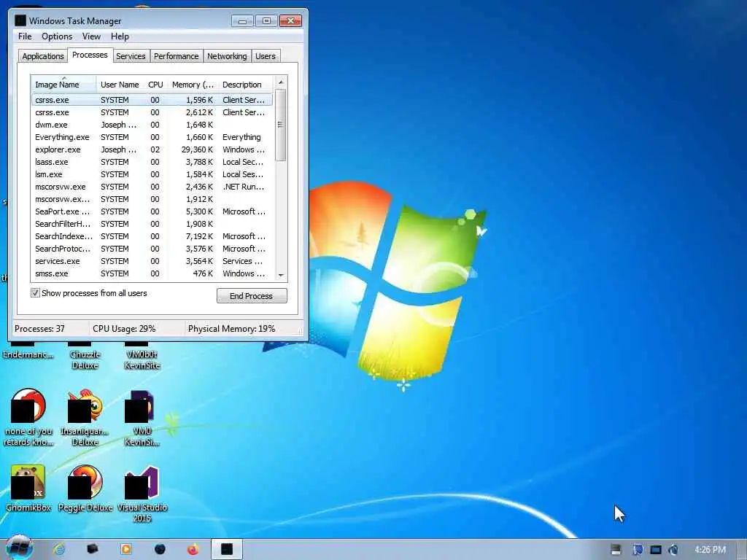Viewport: 747px width, 560px height.
Task: Select the SearchIndexe... process row
Action: 152,236
